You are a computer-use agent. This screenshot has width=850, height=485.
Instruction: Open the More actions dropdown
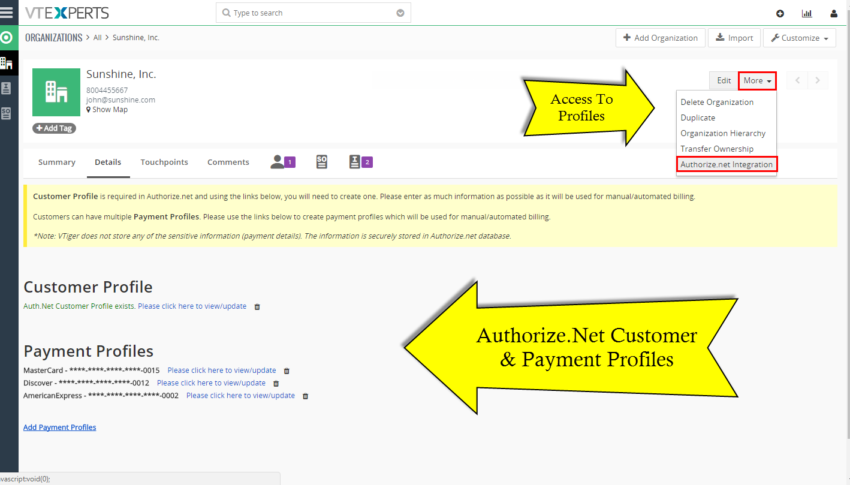point(757,80)
